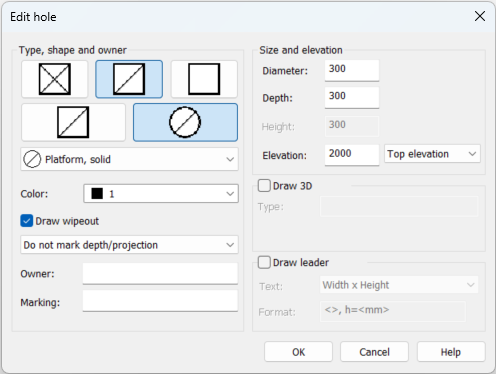
Task: Click the Owner text field
Action: click(x=160, y=274)
